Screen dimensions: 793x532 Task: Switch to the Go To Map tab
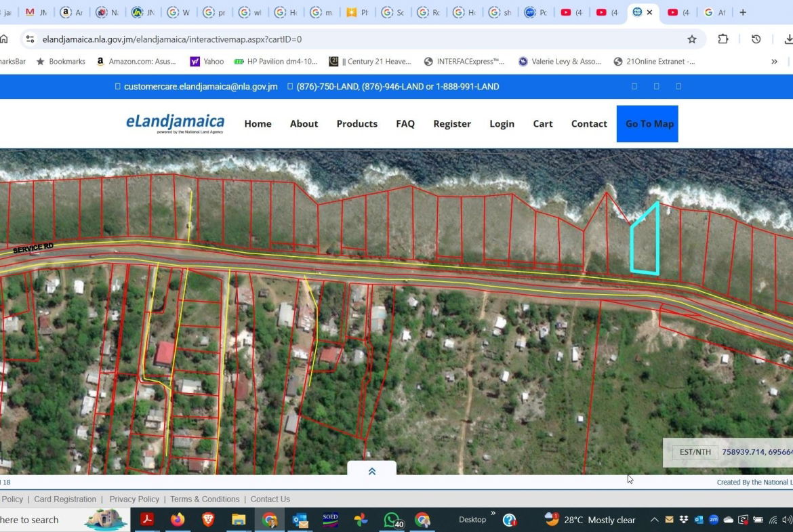647,123
